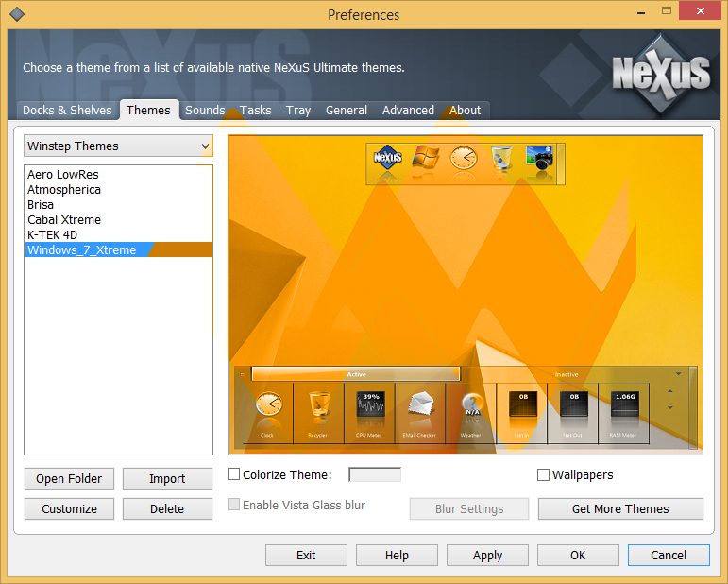Click the recycle bin icon in top preview dock
The width and height of the screenshot is (728, 584).
(x=501, y=157)
